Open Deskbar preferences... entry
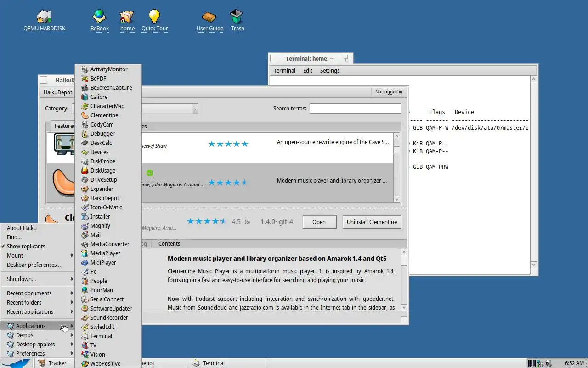This screenshot has width=588, height=368. 38,264
